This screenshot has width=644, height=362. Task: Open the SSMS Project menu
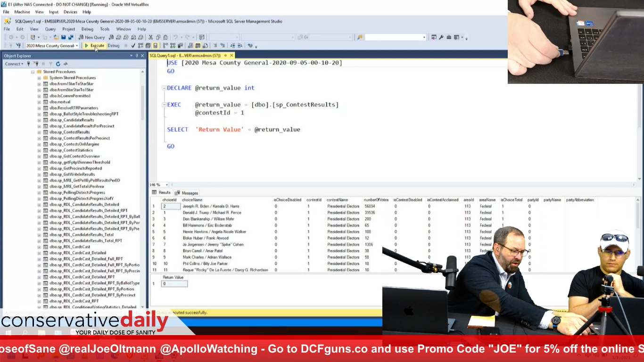[69, 29]
